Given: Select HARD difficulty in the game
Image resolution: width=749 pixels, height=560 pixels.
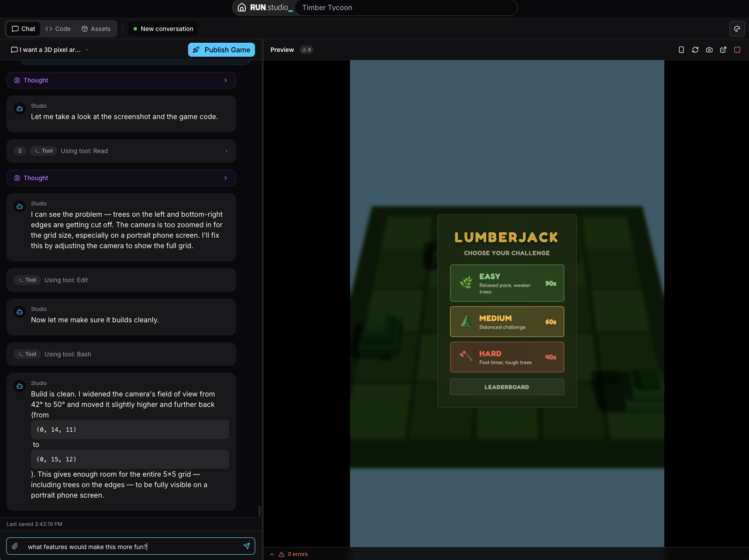Looking at the screenshot, I should point(507,357).
